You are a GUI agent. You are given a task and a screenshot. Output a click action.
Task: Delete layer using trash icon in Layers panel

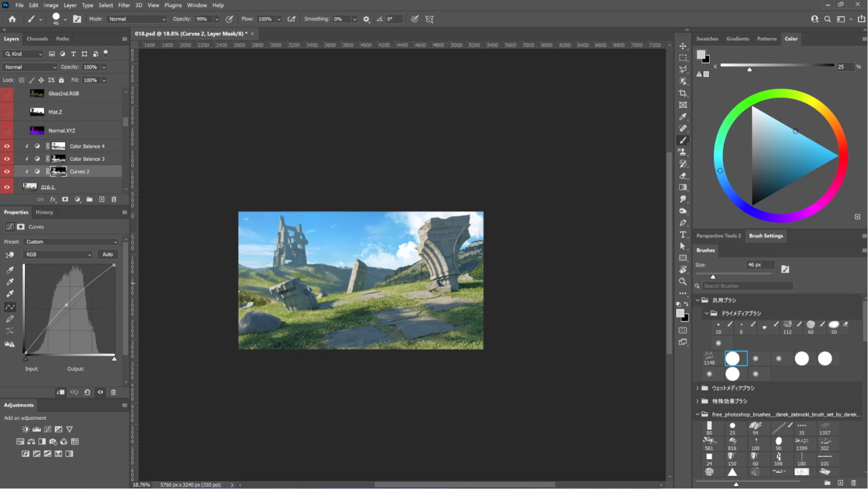(113, 199)
